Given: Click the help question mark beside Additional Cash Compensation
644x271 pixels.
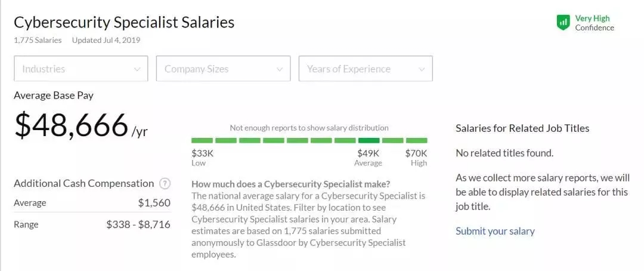Looking at the screenshot, I should tap(165, 184).
